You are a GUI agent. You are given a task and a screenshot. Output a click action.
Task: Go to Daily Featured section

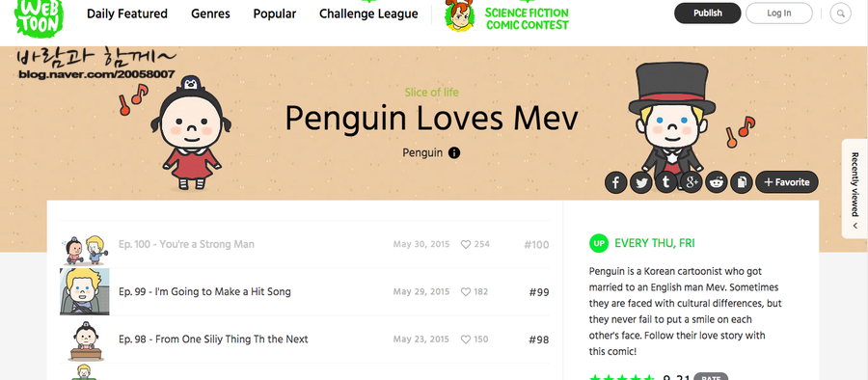tap(127, 14)
